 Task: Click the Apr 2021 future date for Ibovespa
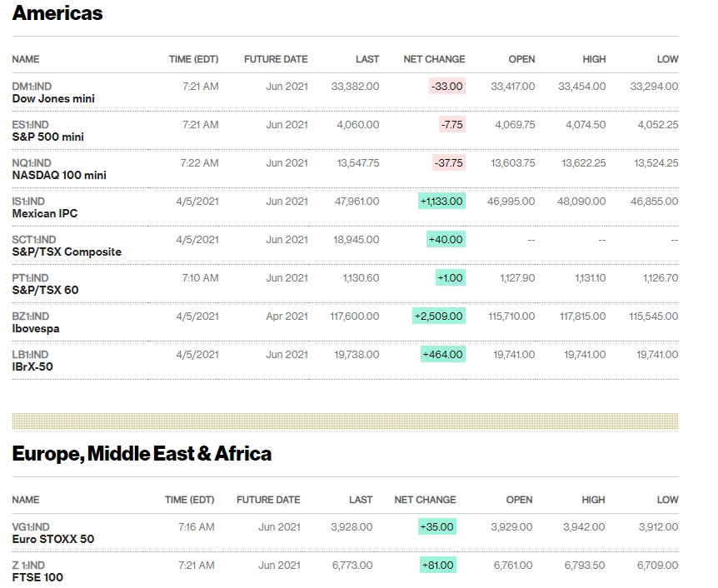[x=287, y=316]
